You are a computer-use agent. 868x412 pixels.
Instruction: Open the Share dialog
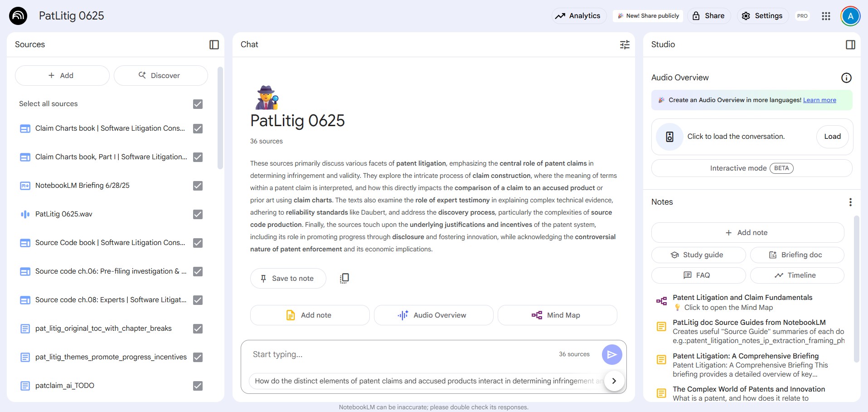709,16
